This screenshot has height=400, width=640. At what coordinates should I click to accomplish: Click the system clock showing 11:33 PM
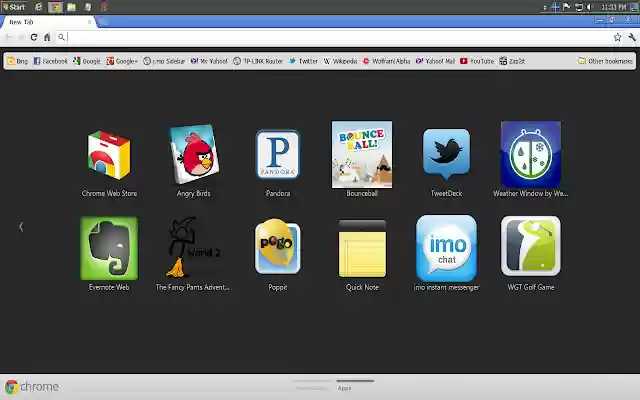coord(613,7)
